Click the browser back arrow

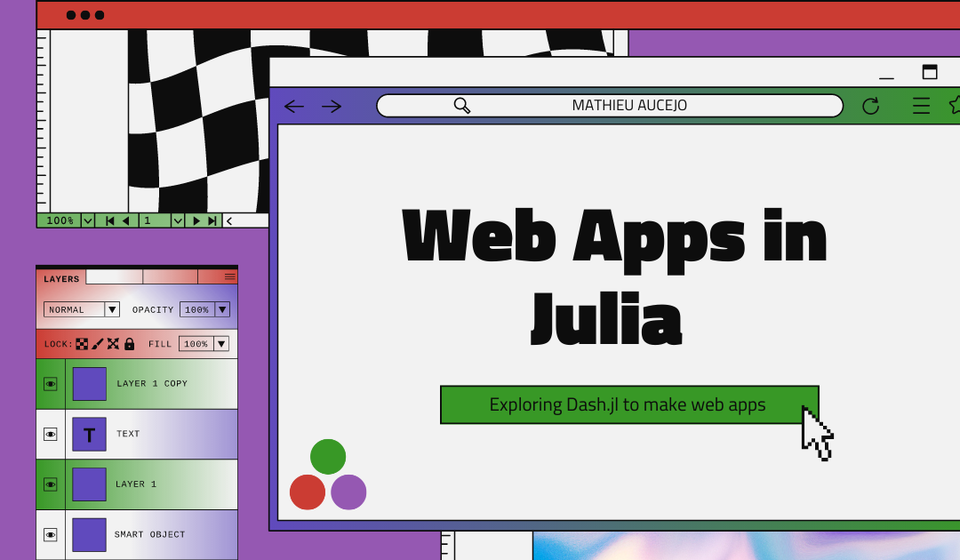[x=294, y=107]
